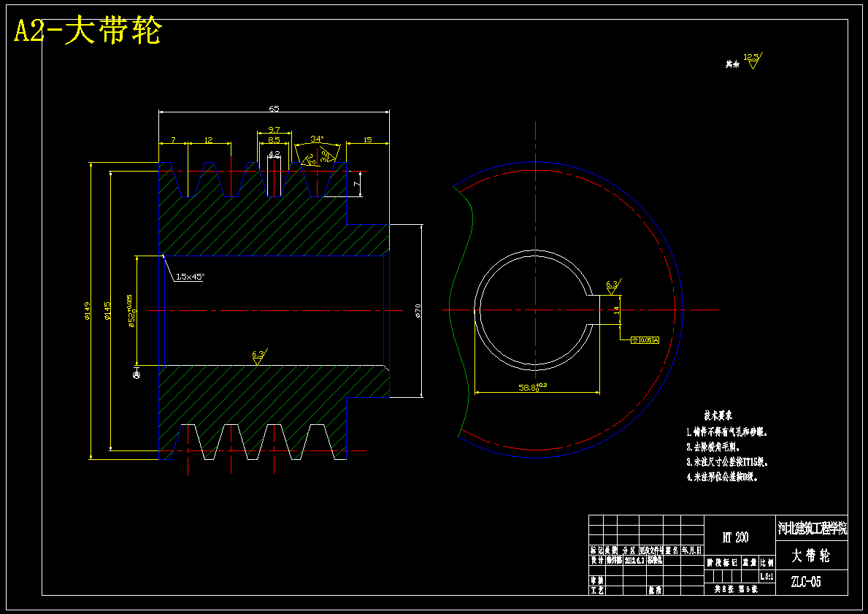The width and height of the screenshot is (868, 614).
Task: Select the "签名" column header
Action: tap(672, 550)
